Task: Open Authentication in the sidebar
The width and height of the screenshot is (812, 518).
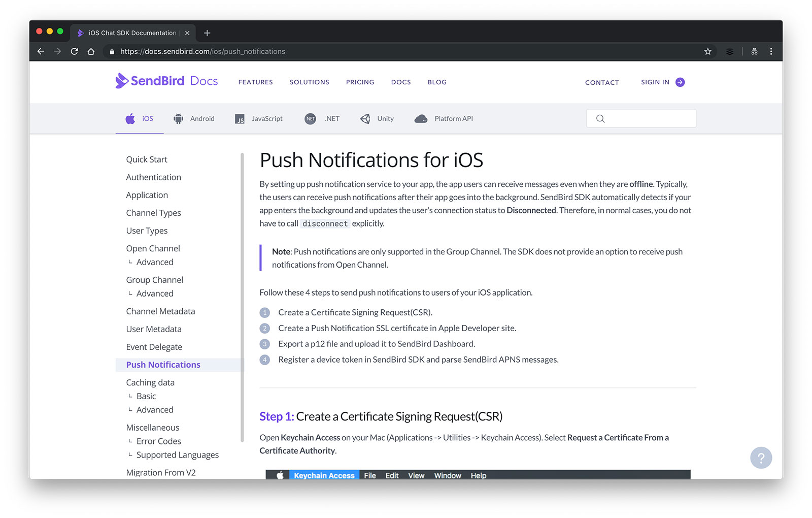Action: pyautogui.click(x=153, y=177)
